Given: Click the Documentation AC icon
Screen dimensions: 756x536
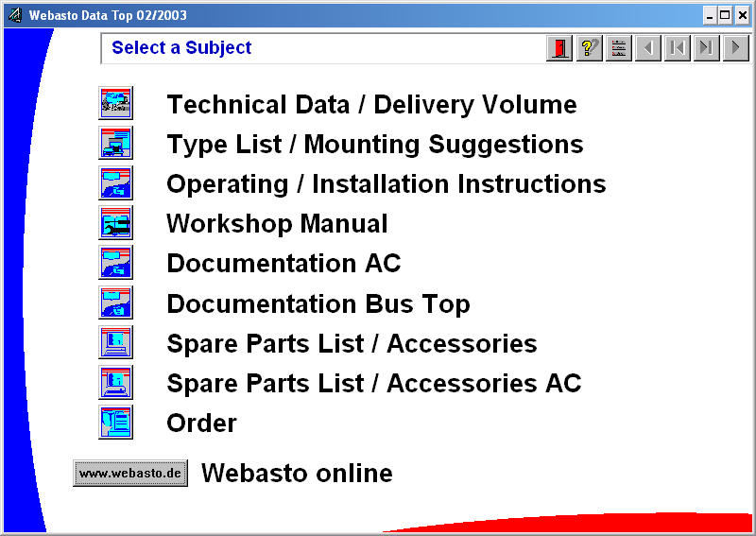Looking at the screenshot, I should click(x=115, y=263).
